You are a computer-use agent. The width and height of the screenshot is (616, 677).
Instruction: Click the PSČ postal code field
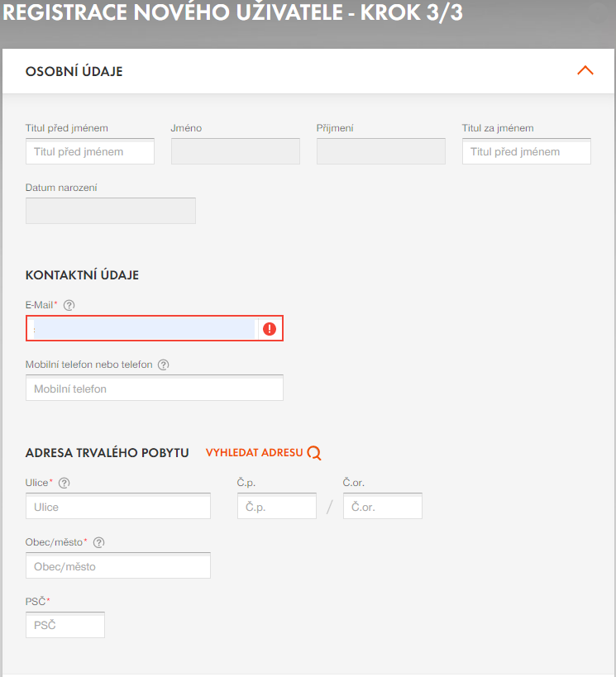(65, 626)
